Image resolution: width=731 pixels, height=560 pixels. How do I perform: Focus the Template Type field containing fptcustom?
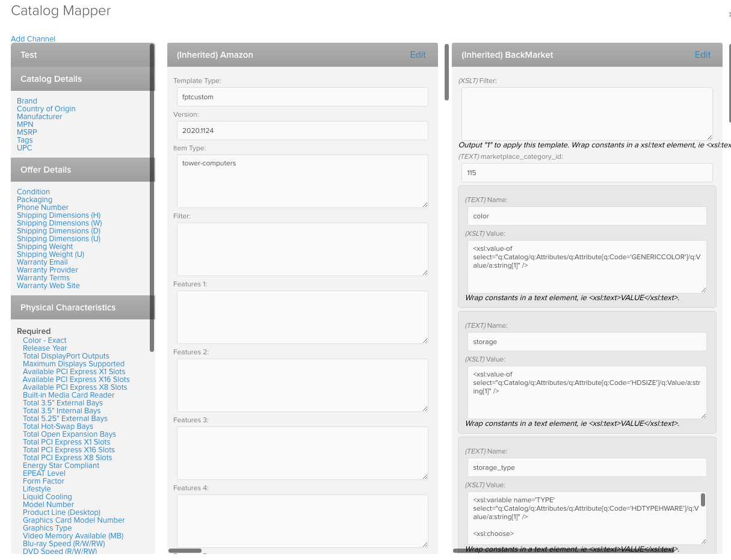[303, 97]
